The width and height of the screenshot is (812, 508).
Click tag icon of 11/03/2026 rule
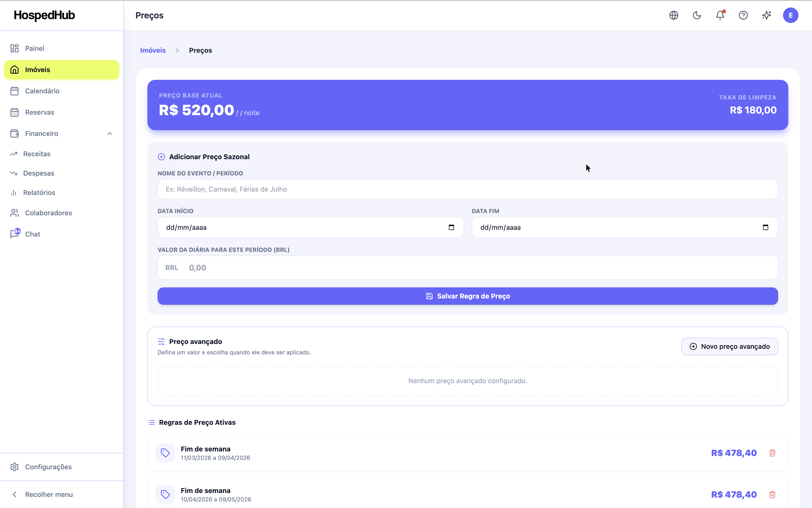pos(165,453)
